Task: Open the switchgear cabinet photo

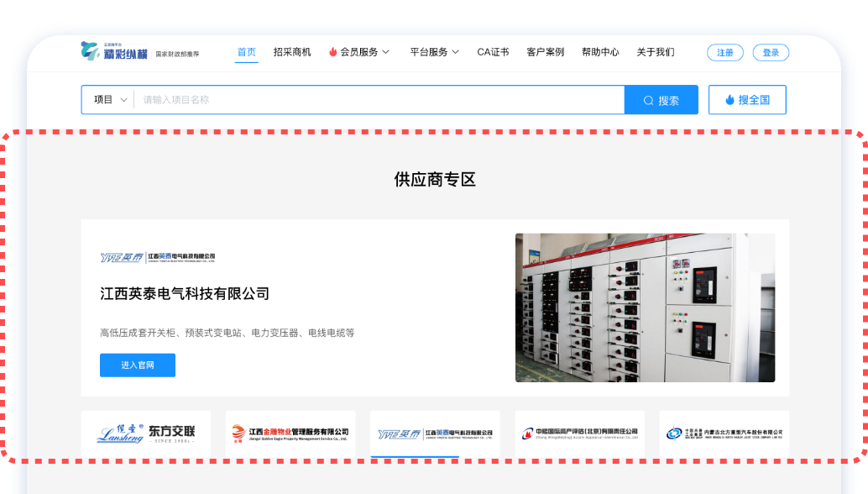Action: pyautogui.click(x=645, y=307)
